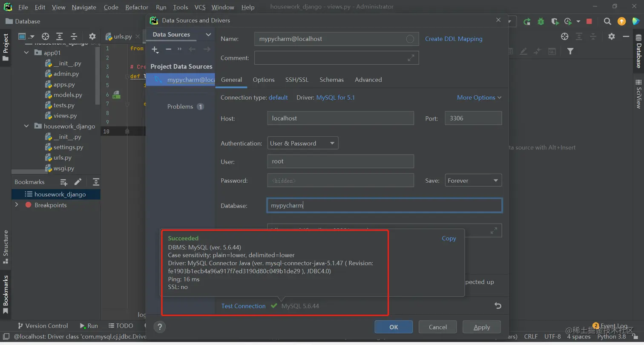
Task: Open Database panel settings gear
Action: pos(612,37)
